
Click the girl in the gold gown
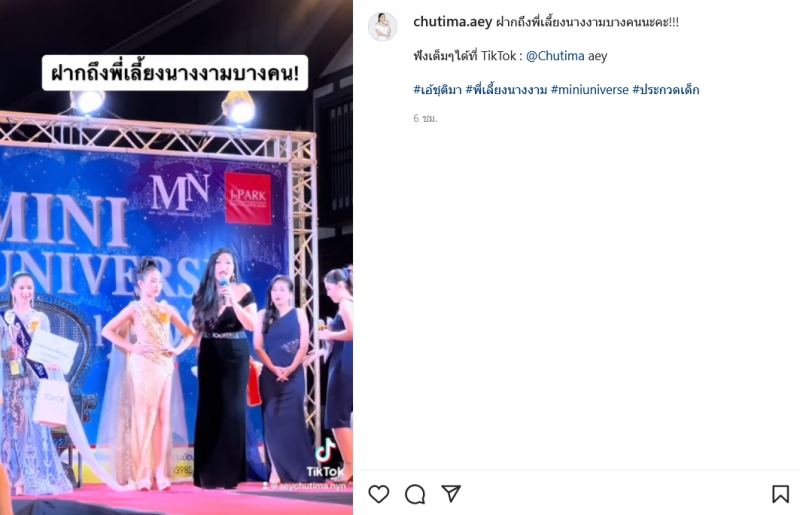point(143,375)
